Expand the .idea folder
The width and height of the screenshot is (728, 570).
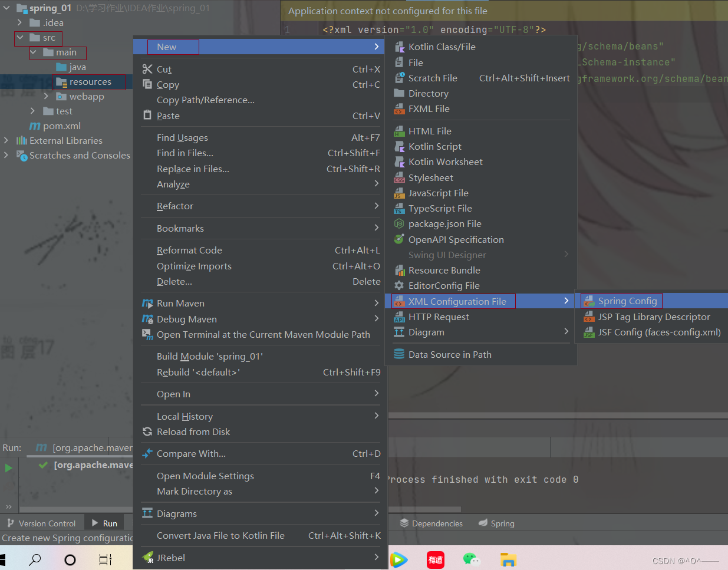(x=19, y=22)
